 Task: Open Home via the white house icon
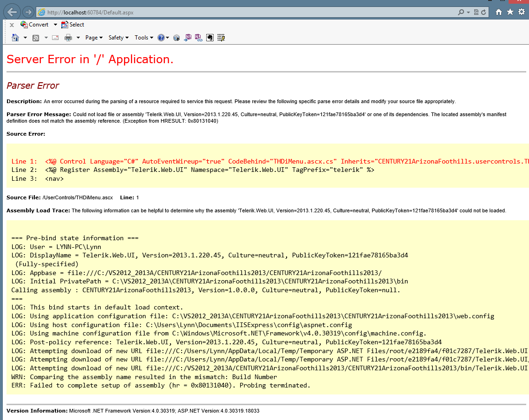pyautogui.click(x=499, y=12)
